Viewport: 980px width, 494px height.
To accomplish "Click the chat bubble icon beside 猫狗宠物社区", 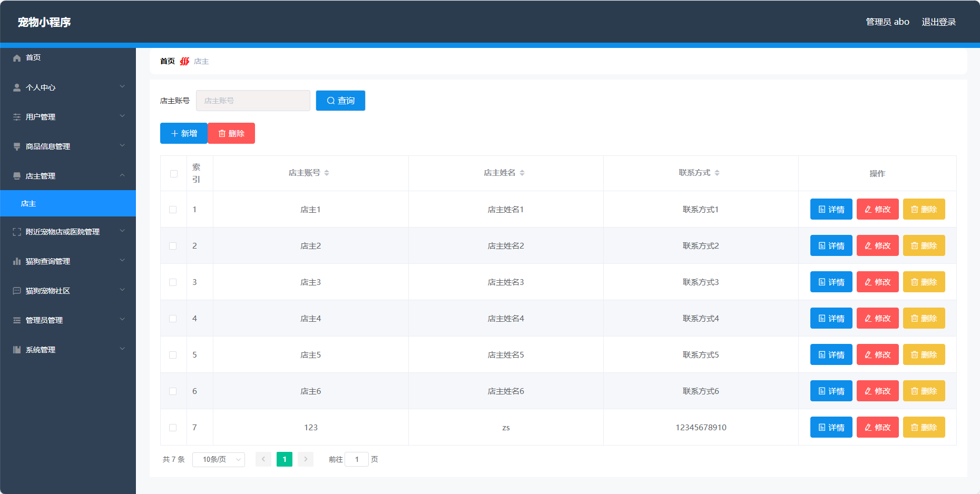I will [17, 291].
